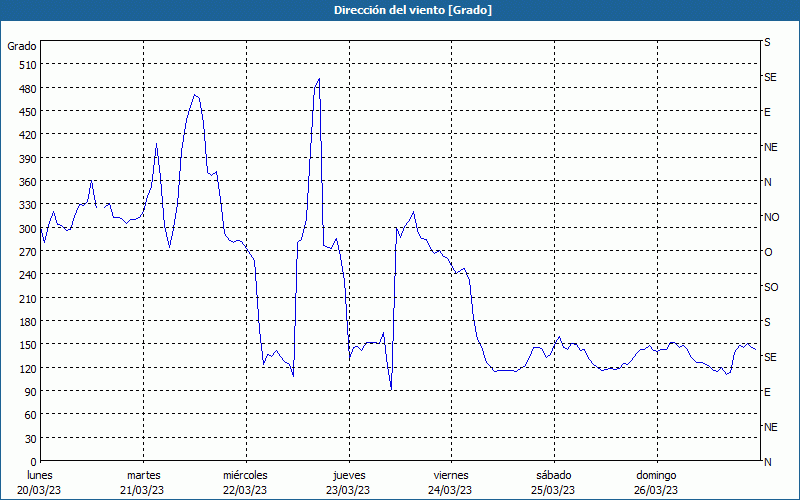The height and width of the screenshot is (500, 800).
Task: Click the 'E' compass label level with 90
Action: click(x=767, y=392)
